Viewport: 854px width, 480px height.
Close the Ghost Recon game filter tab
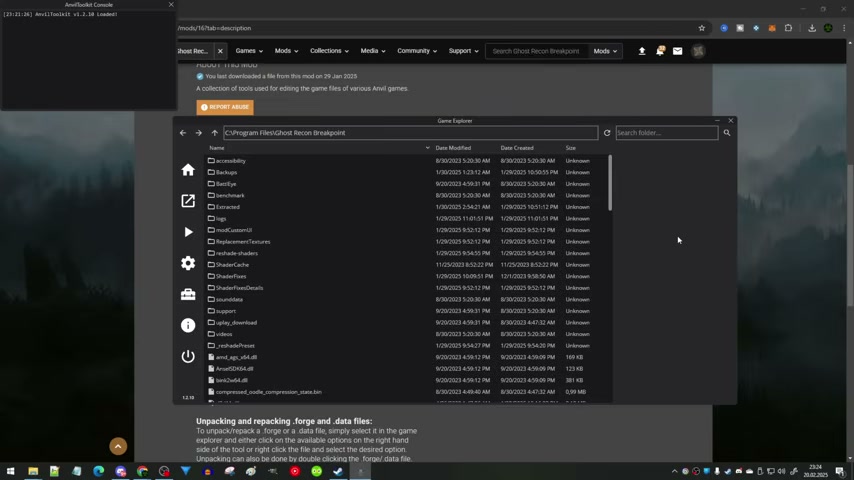pos(220,51)
